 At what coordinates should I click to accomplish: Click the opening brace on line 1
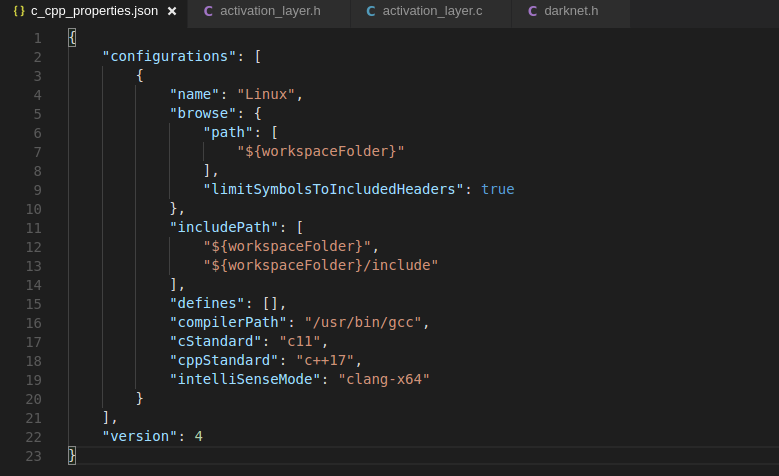pos(72,37)
